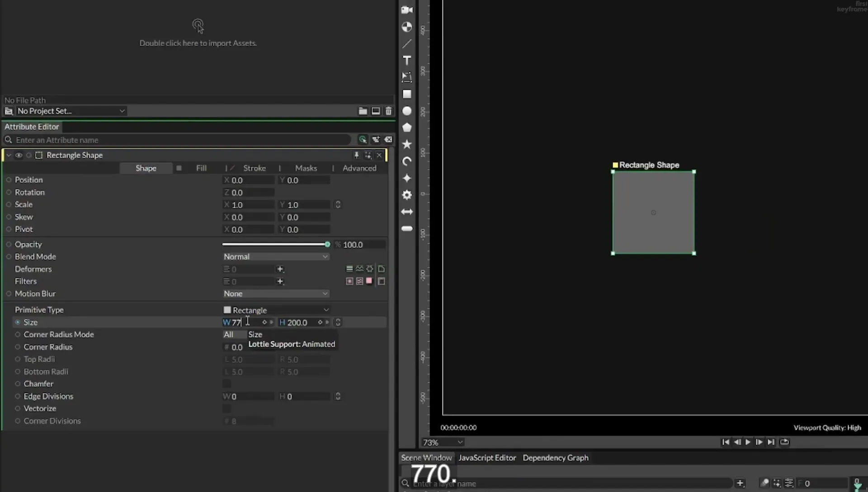Click the trash icon in Assets panel

[x=388, y=111]
